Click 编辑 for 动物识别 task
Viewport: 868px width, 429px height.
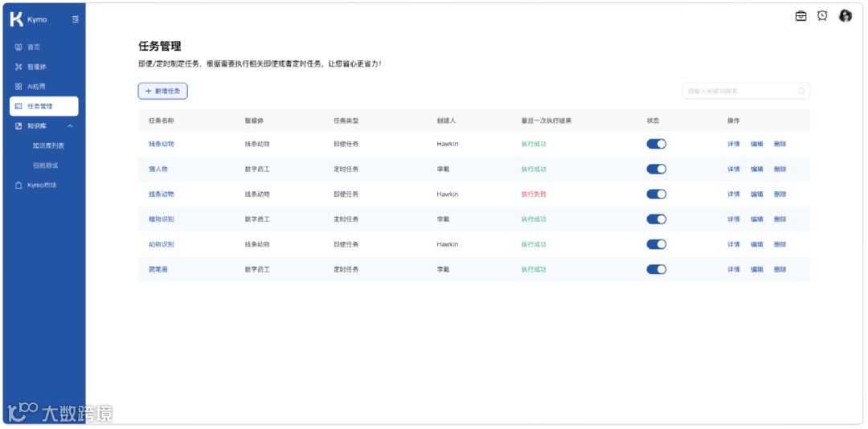click(757, 244)
